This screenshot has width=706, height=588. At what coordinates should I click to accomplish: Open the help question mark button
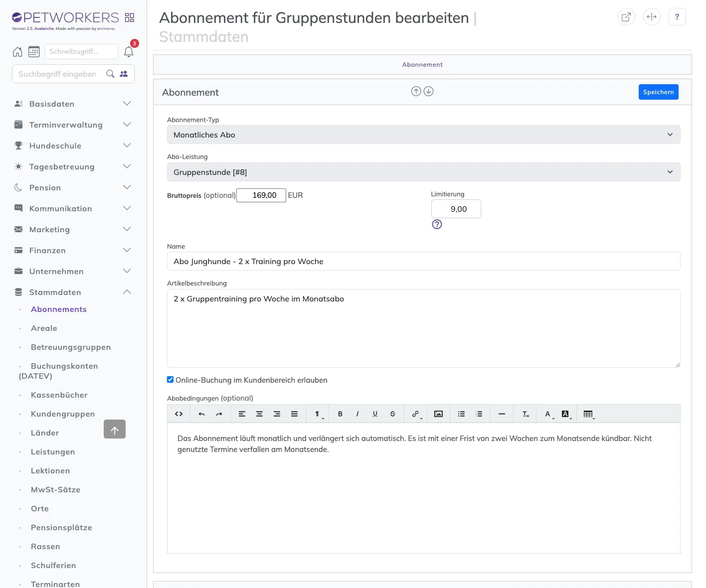(677, 17)
